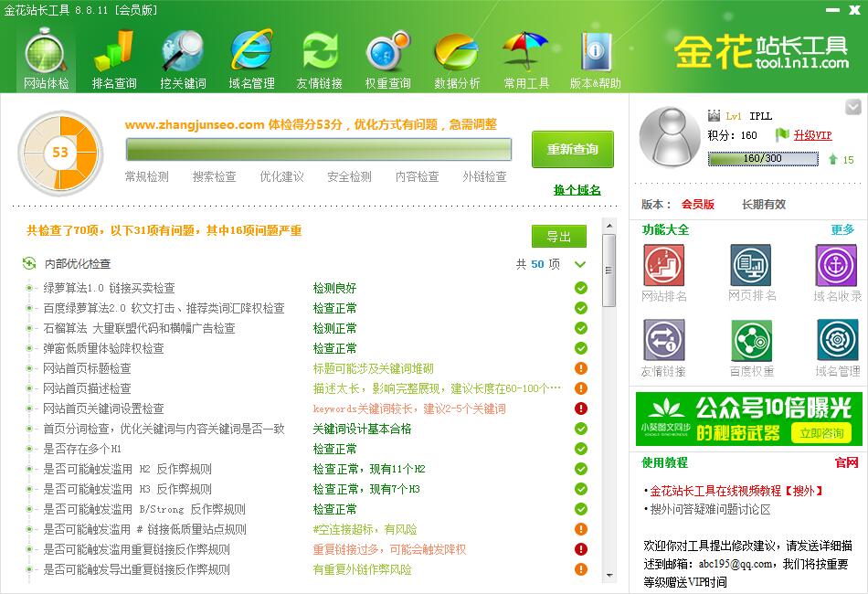This screenshot has width=868, height=594.
Task: Select the 安全检测 tab
Action: (x=349, y=176)
